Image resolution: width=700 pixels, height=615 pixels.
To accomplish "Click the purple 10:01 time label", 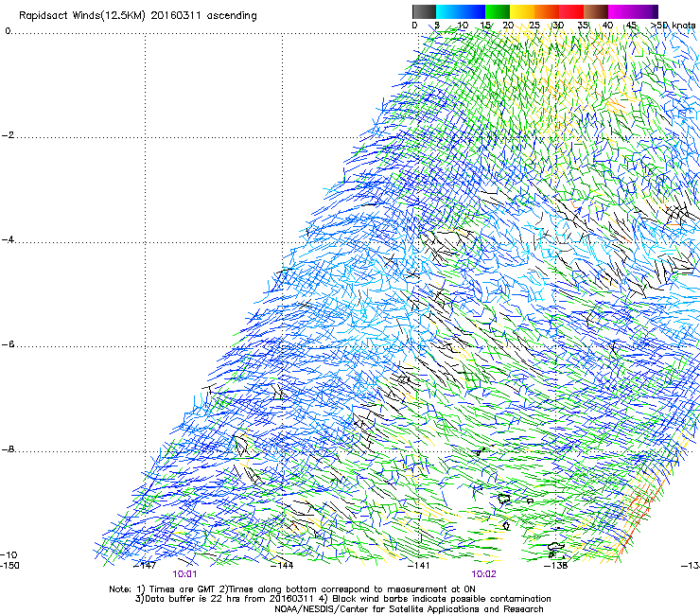I will 184,574.
